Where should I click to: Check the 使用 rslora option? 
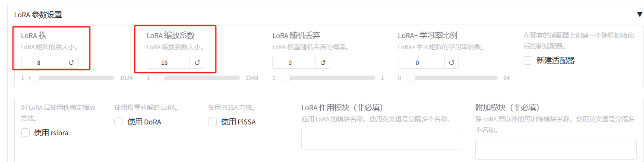25,133
